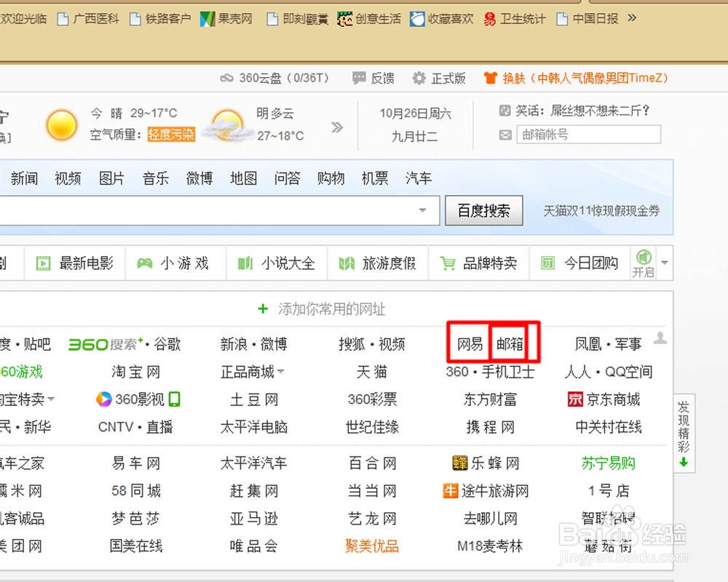This screenshot has height=582, width=728.
Task: Click the mail envelope icon
Action: (x=505, y=135)
